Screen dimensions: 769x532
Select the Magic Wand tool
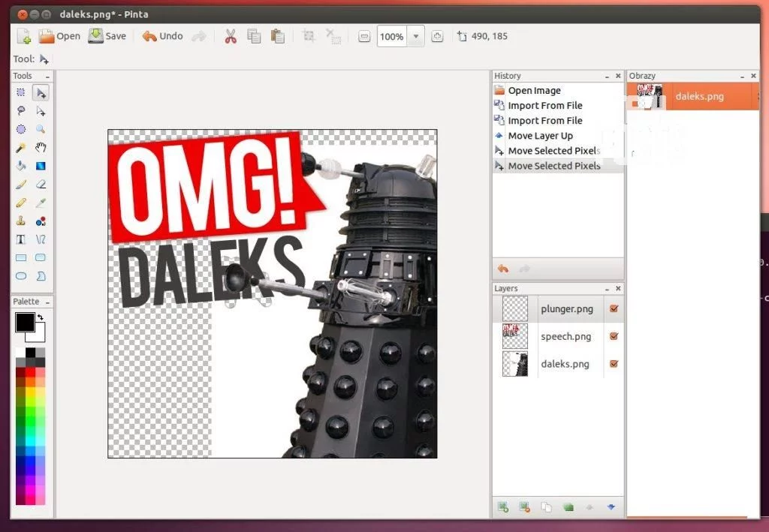coord(20,148)
